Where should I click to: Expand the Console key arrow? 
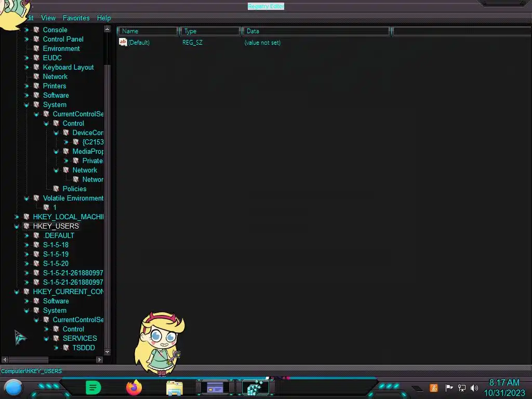26,30
